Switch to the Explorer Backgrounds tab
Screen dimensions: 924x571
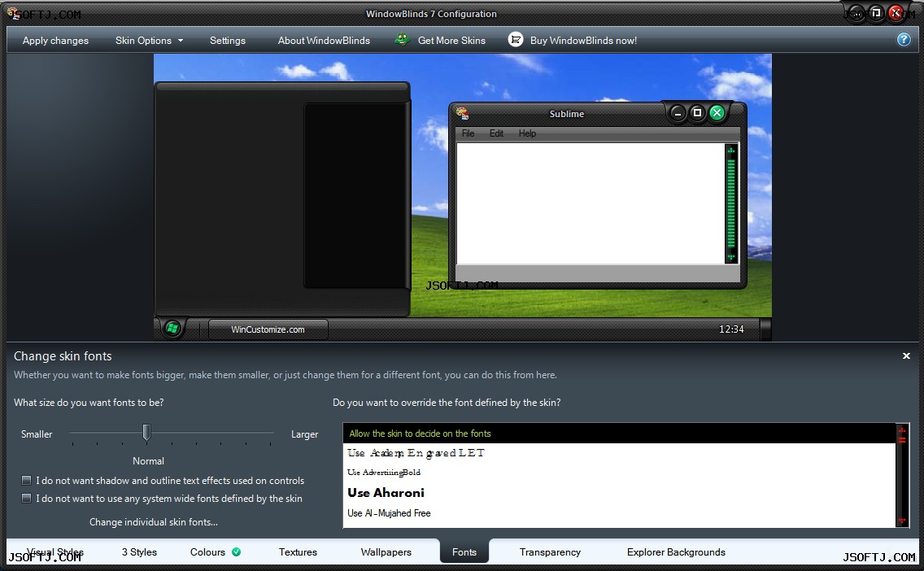click(676, 552)
